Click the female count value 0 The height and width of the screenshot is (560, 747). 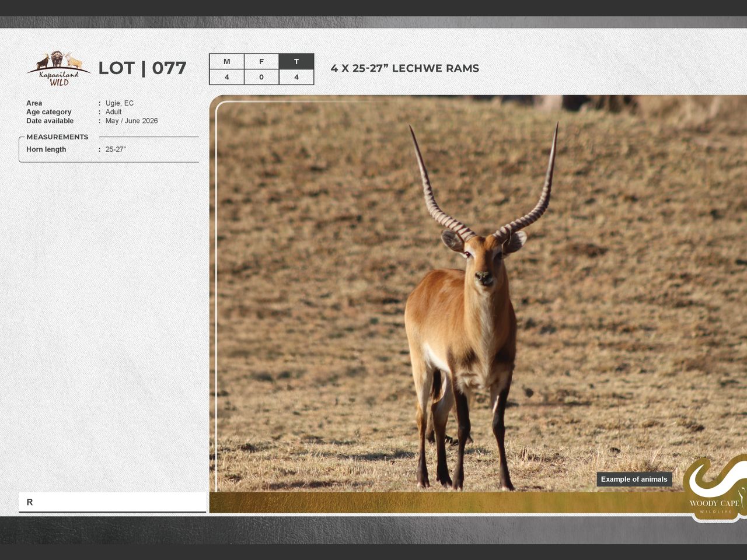click(261, 77)
